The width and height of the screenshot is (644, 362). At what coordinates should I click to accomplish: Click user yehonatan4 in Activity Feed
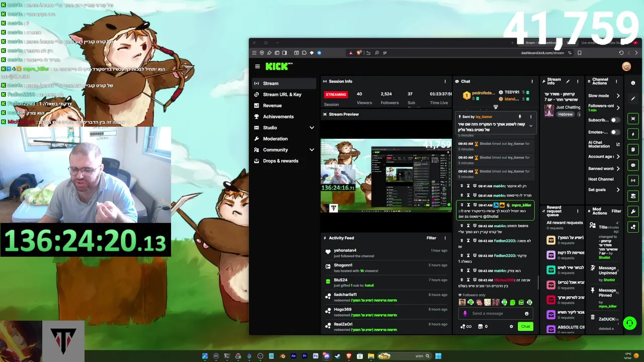[345, 250]
